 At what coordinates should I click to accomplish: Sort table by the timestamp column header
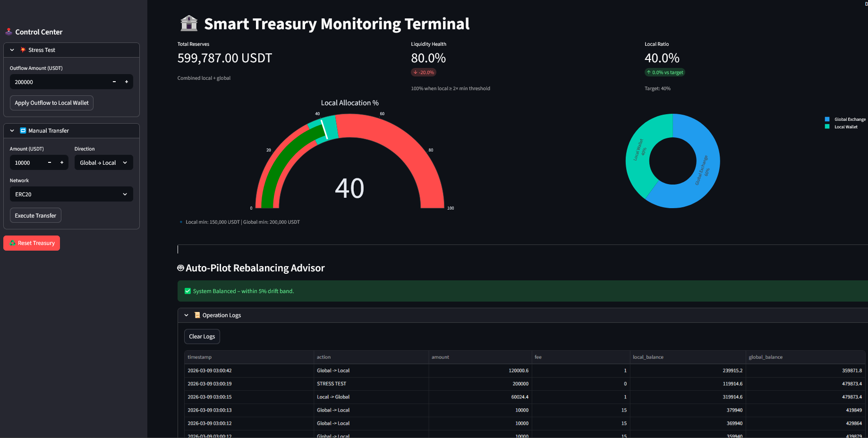coord(200,357)
